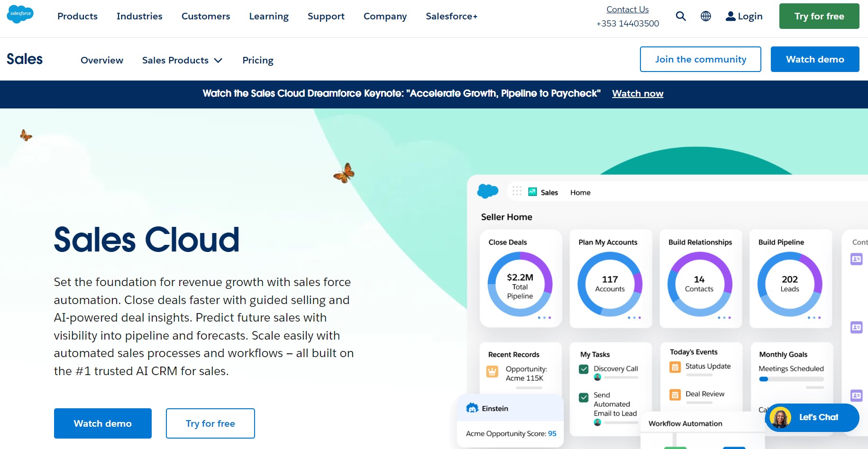Click the Workflow Automation label

[x=685, y=423]
